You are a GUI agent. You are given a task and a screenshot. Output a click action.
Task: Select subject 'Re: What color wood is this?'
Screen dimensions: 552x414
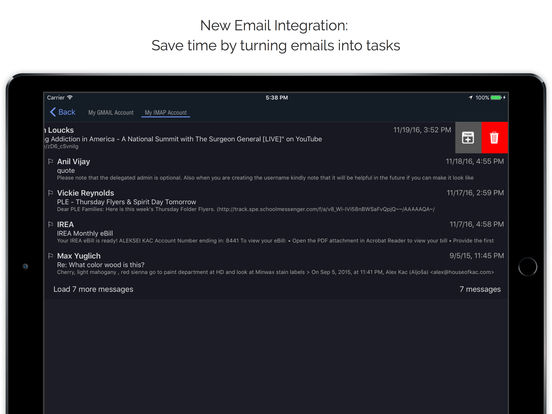(x=101, y=265)
